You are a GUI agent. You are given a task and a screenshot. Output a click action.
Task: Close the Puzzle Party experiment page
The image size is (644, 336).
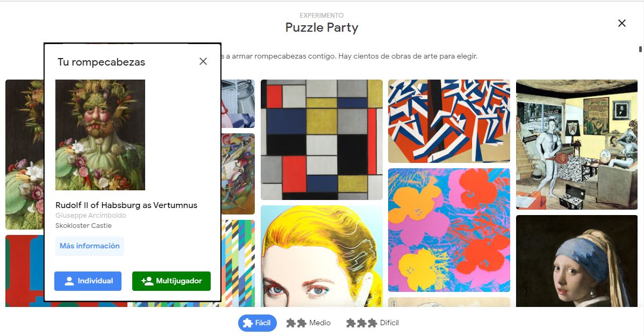(622, 24)
